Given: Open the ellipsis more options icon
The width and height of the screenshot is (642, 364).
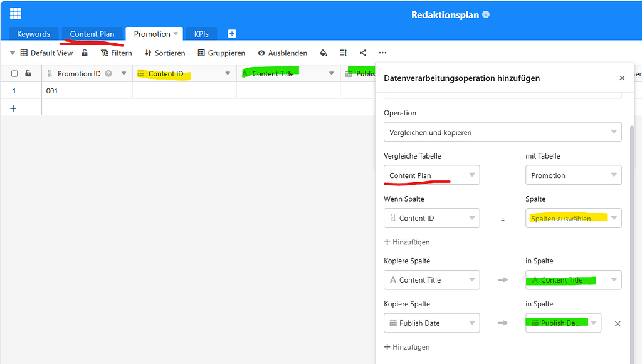Looking at the screenshot, I should 382,53.
